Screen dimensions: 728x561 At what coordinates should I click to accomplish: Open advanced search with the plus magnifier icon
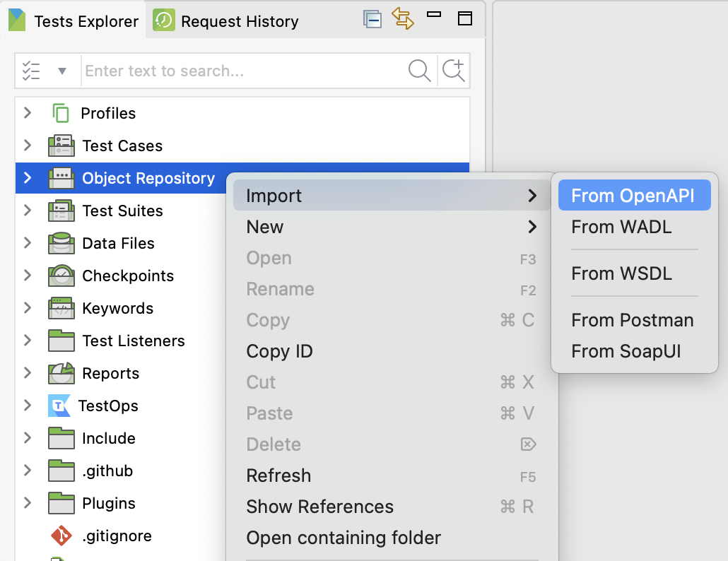[x=453, y=71]
